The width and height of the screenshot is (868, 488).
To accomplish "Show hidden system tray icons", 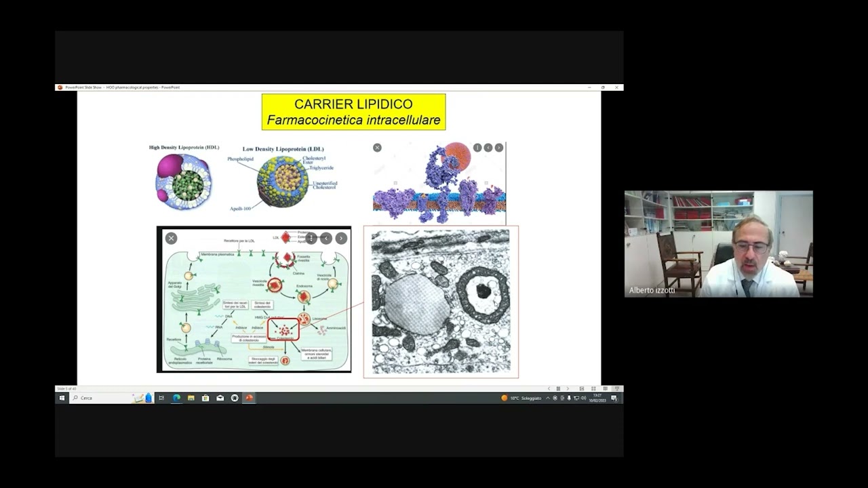I will [548, 399].
